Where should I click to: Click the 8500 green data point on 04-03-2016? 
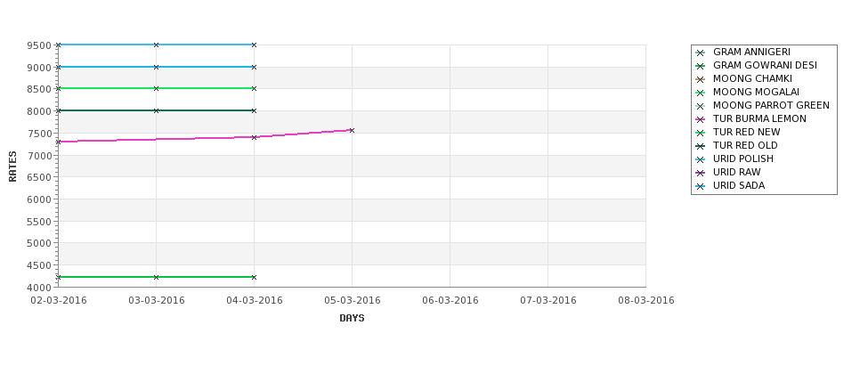pyautogui.click(x=254, y=88)
